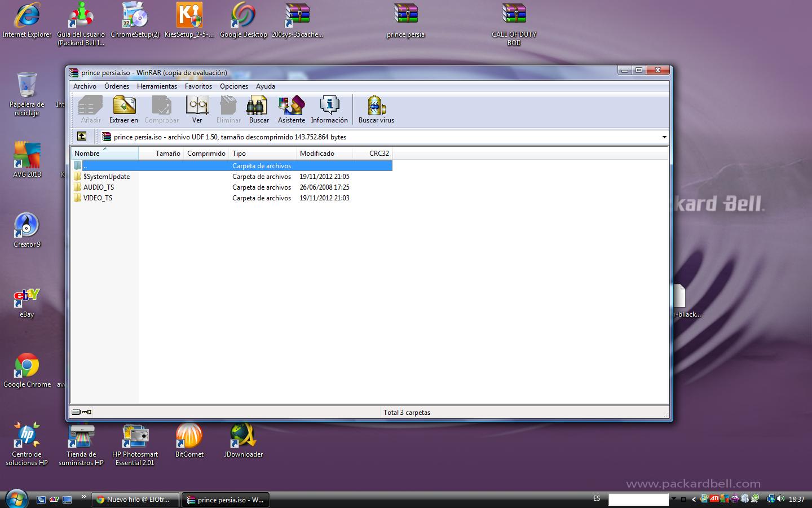Click the disk drive icon in status bar

click(x=76, y=412)
